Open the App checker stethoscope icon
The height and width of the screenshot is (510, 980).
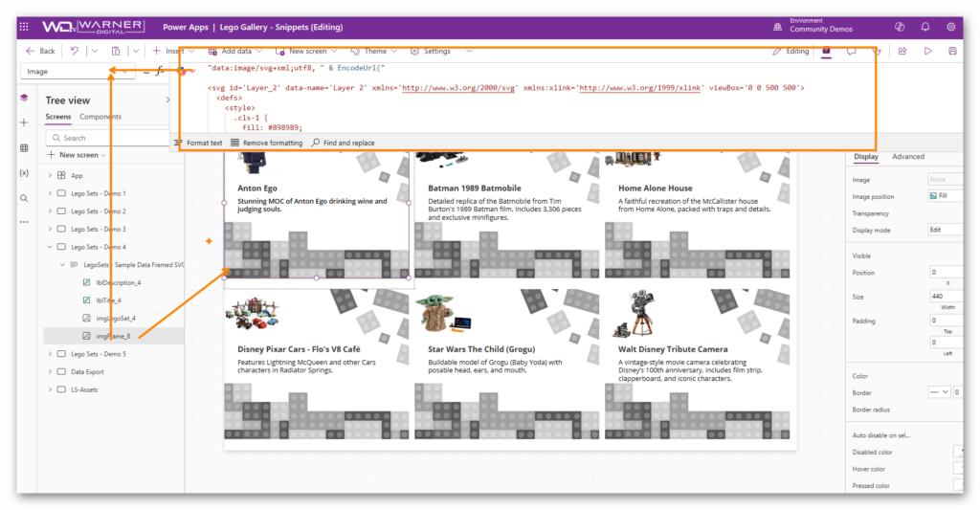click(x=877, y=52)
